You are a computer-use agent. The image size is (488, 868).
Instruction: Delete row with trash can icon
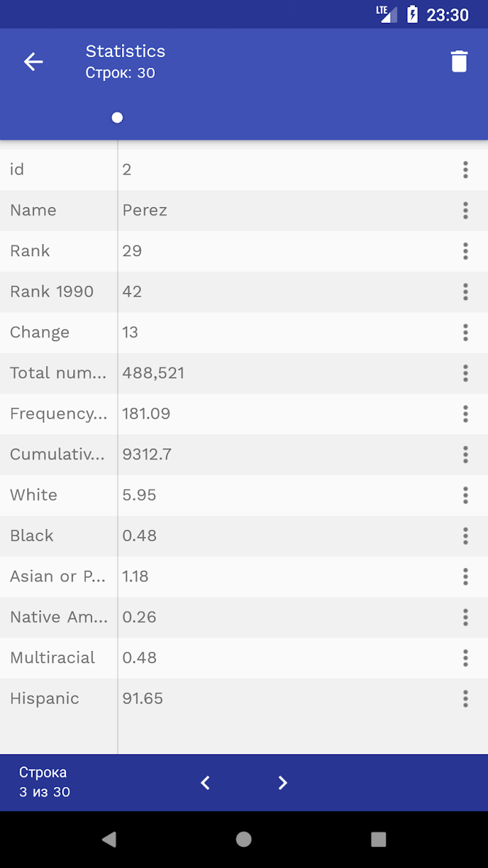tap(459, 61)
